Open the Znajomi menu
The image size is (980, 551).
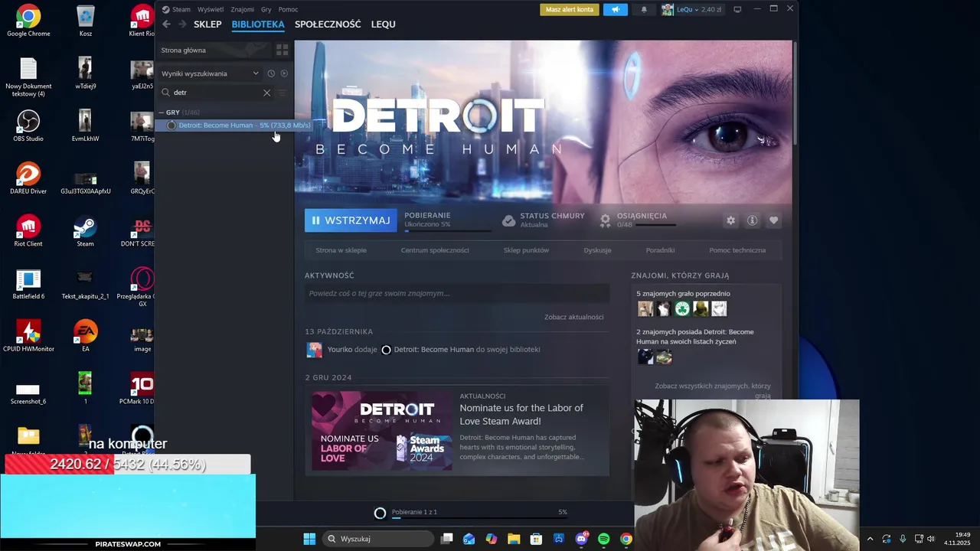pos(243,9)
